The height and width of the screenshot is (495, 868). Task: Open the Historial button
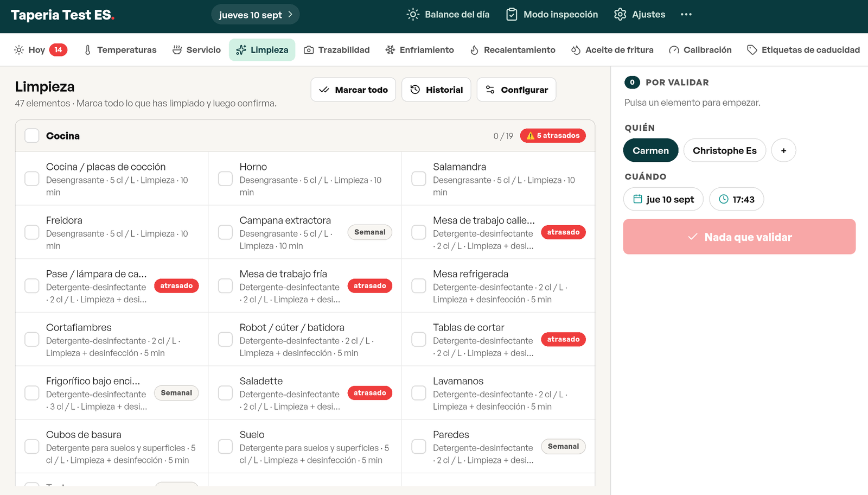pyautogui.click(x=436, y=90)
